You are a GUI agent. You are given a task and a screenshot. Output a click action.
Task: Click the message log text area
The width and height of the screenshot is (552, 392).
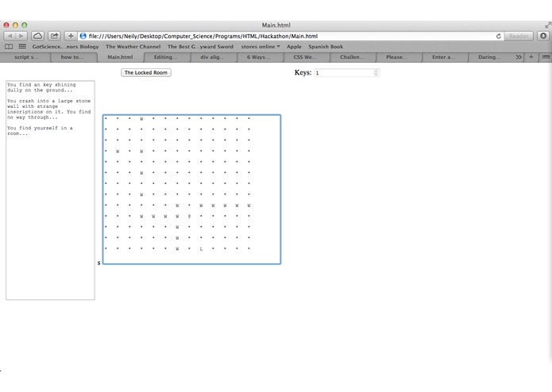(50, 190)
